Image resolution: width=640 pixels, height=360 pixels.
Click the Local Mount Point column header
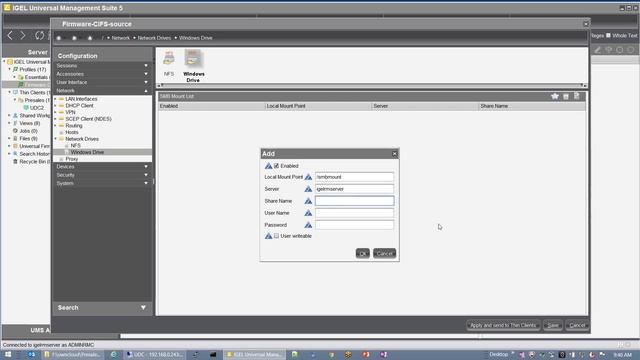pos(318,106)
